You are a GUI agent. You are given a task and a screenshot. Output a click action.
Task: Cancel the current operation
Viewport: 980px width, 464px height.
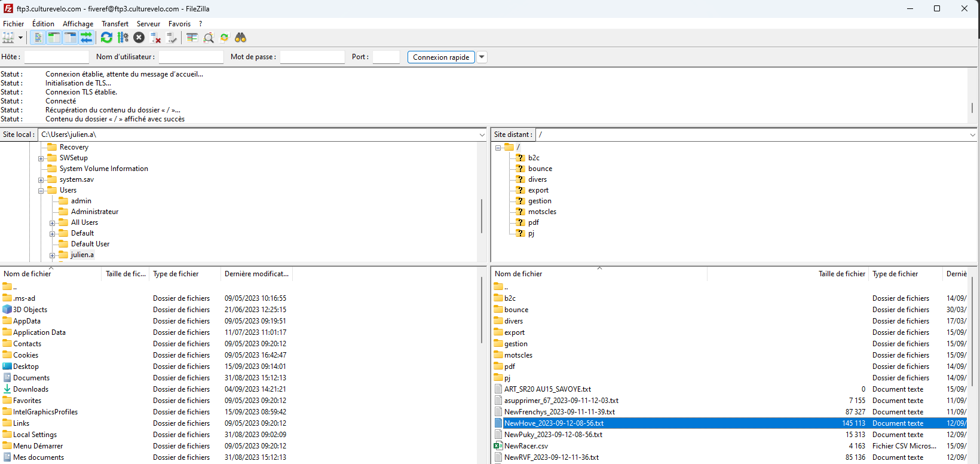(139, 38)
